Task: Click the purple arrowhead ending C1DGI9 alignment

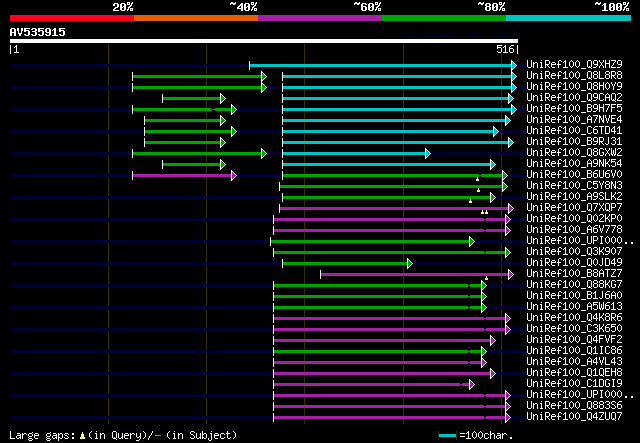Action: (x=472, y=385)
